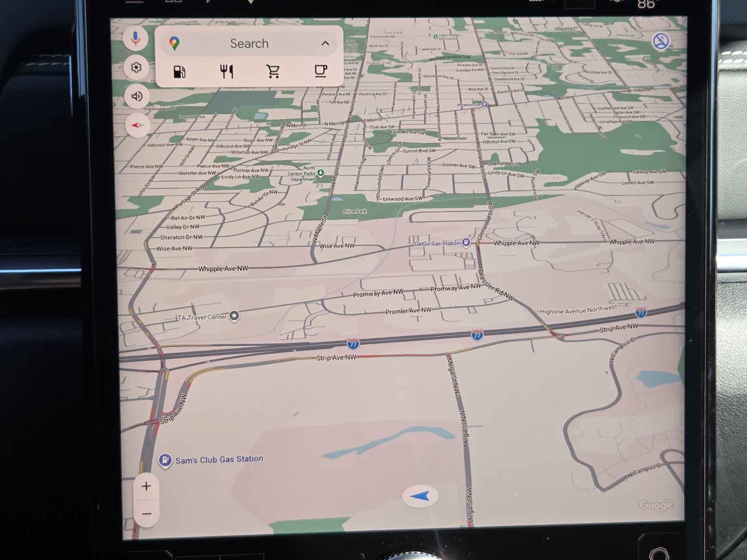Viewport: 747px width, 560px height.
Task: Tap the microphone voice search icon
Action: 136,39
